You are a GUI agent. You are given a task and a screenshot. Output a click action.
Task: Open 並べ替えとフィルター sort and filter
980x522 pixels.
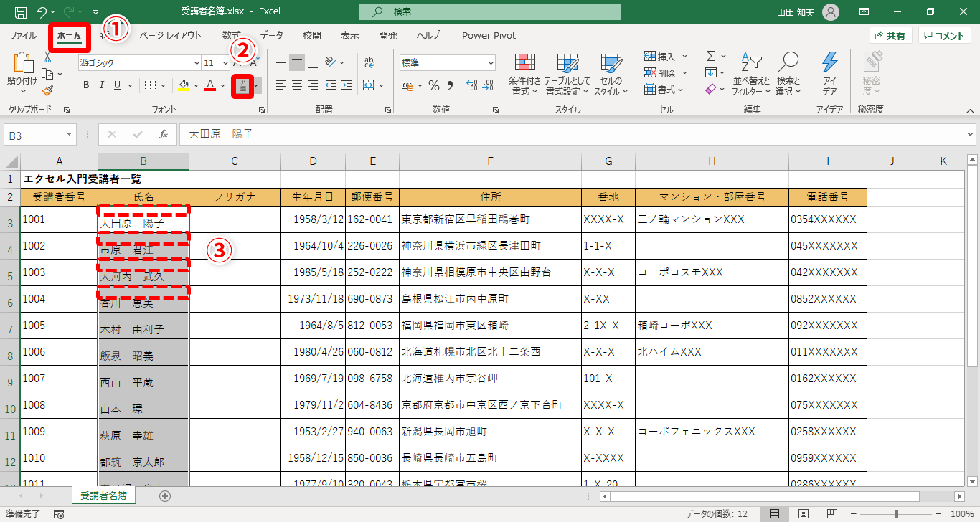[x=751, y=75]
